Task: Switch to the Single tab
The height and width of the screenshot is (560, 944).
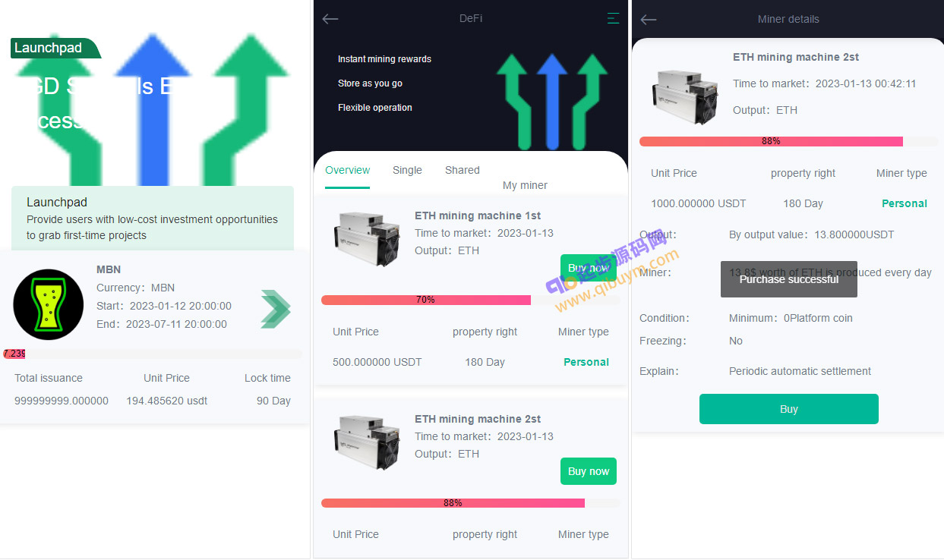Action: coord(407,171)
